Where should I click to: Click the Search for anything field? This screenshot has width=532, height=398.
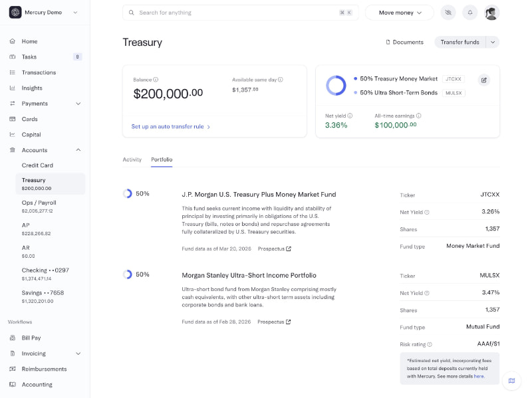241,13
